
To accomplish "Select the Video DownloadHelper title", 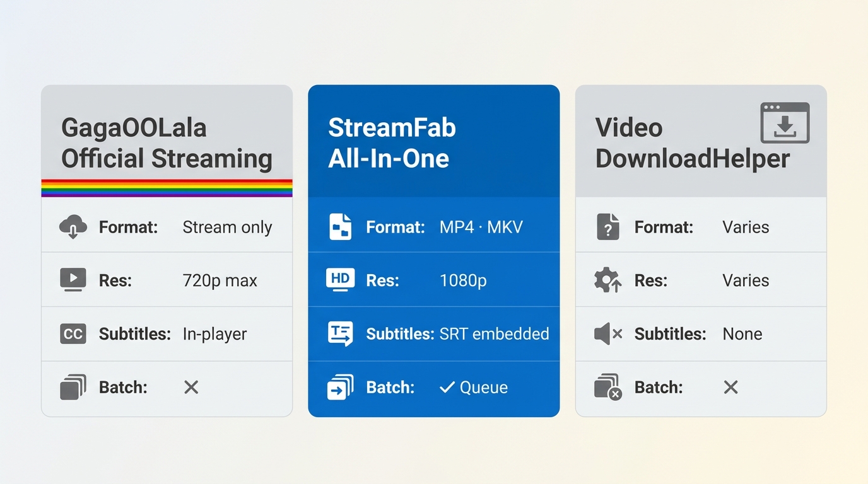I will (x=692, y=143).
